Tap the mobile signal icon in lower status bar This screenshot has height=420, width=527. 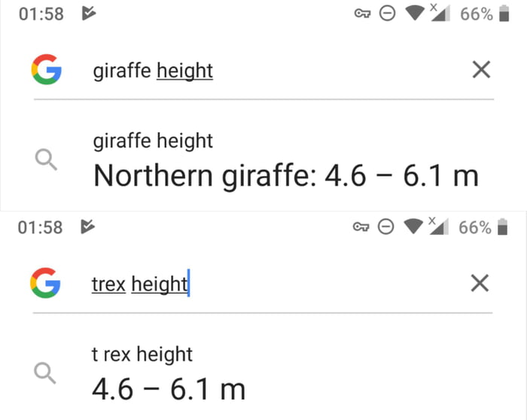[438, 227]
